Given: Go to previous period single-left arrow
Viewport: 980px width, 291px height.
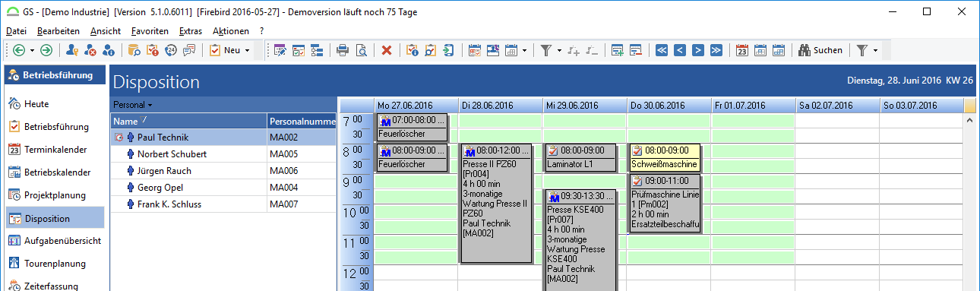Looking at the screenshot, I should [680, 50].
